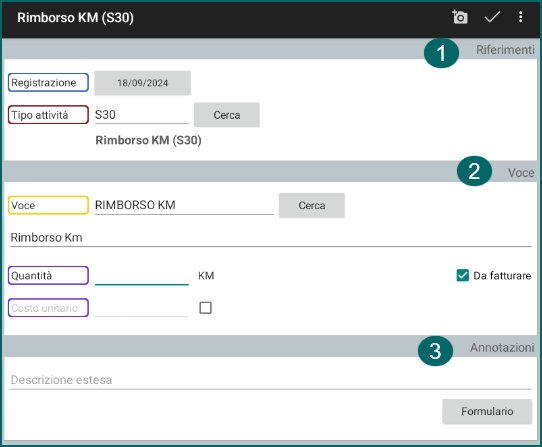This screenshot has height=447, width=542.
Task: Click the numbered marker 1 badge
Action: tap(441, 53)
